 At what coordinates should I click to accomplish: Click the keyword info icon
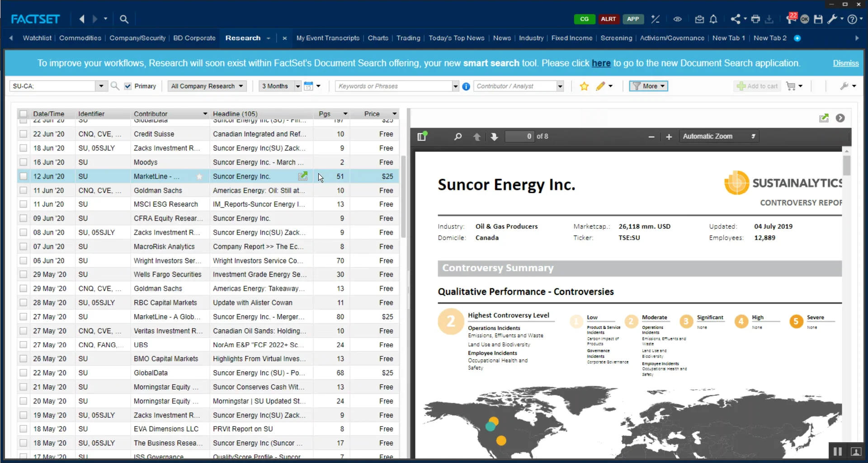[x=466, y=86]
